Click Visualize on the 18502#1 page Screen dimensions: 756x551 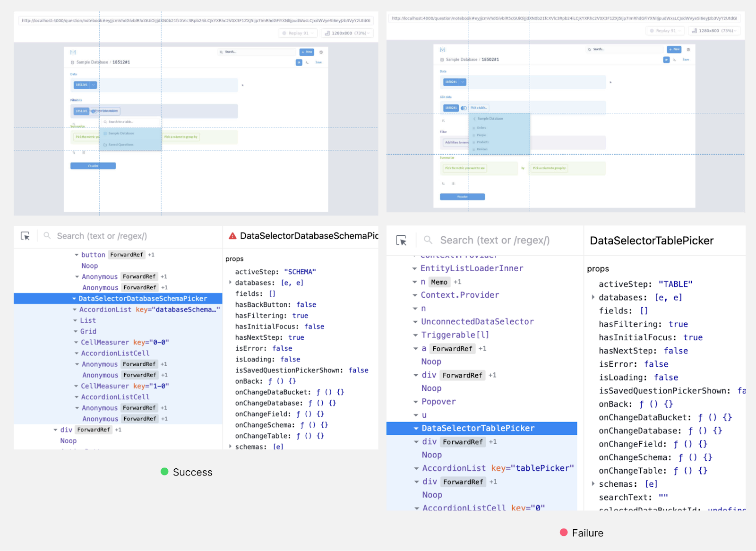pos(463,197)
